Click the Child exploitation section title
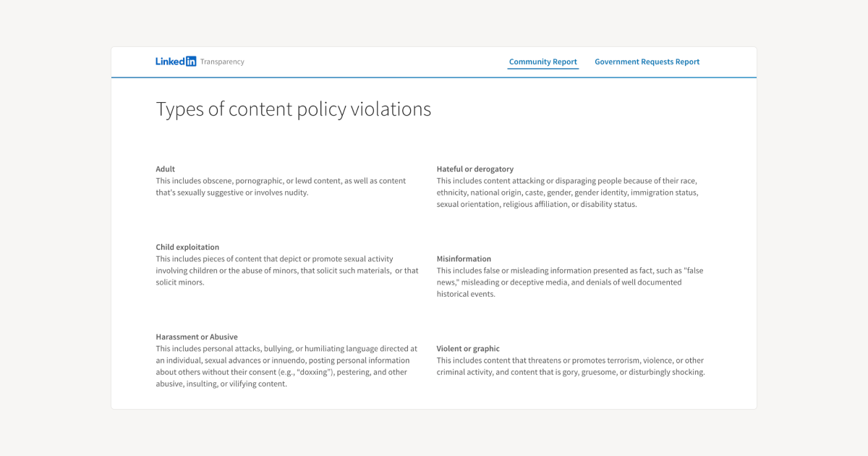Viewport: 868px width, 456px height. (187, 247)
